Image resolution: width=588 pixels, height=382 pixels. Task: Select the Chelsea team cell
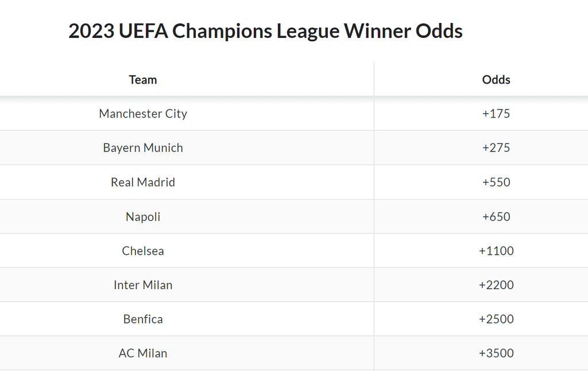pos(143,251)
